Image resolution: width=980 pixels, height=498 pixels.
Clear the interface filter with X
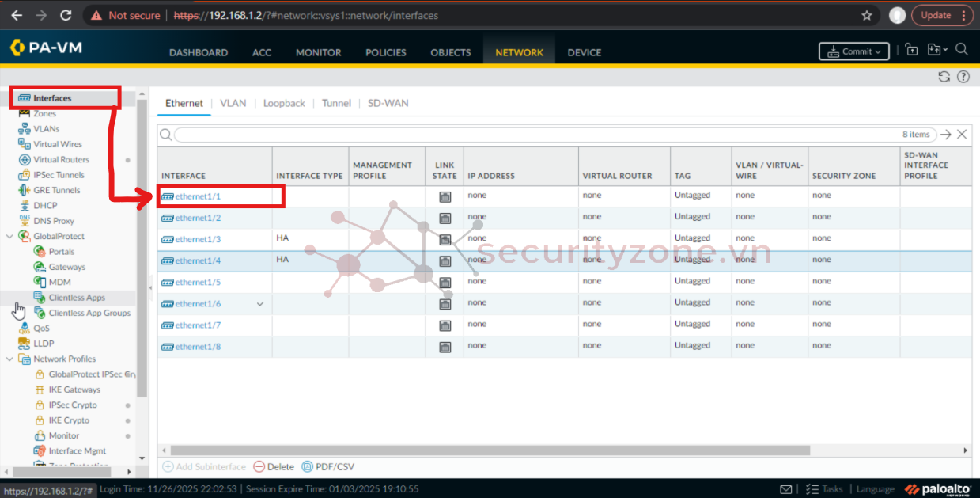tap(962, 135)
